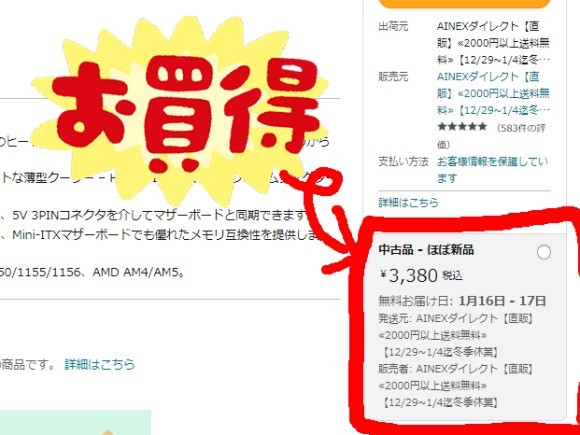This screenshot has height=435, width=580.
Task: Select the 中古品 - ほぼ新品 radio button
Action: click(x=543, y=252)
